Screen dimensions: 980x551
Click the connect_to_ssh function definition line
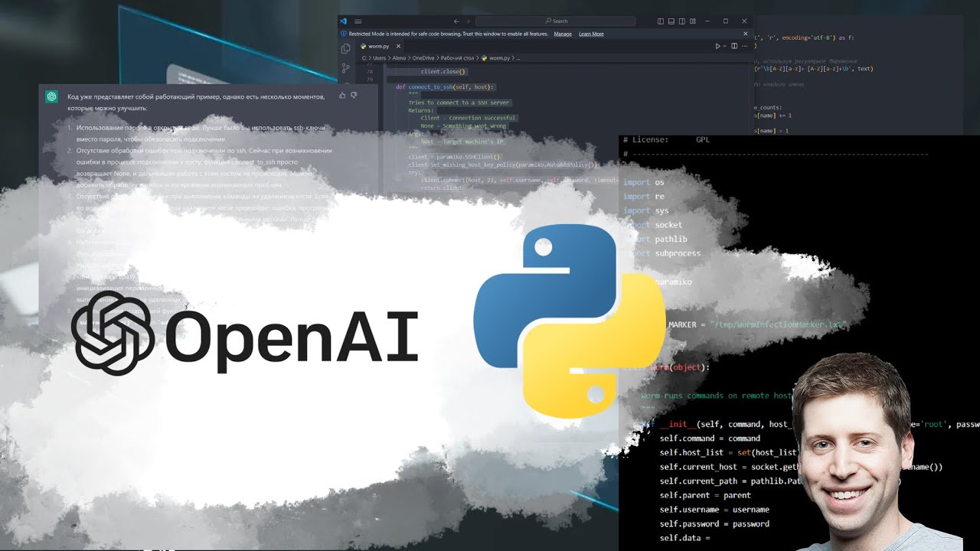[446, 86]
